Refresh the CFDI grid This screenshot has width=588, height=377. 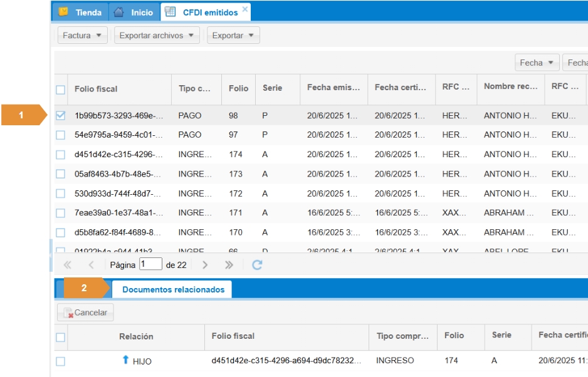(257, 265)
